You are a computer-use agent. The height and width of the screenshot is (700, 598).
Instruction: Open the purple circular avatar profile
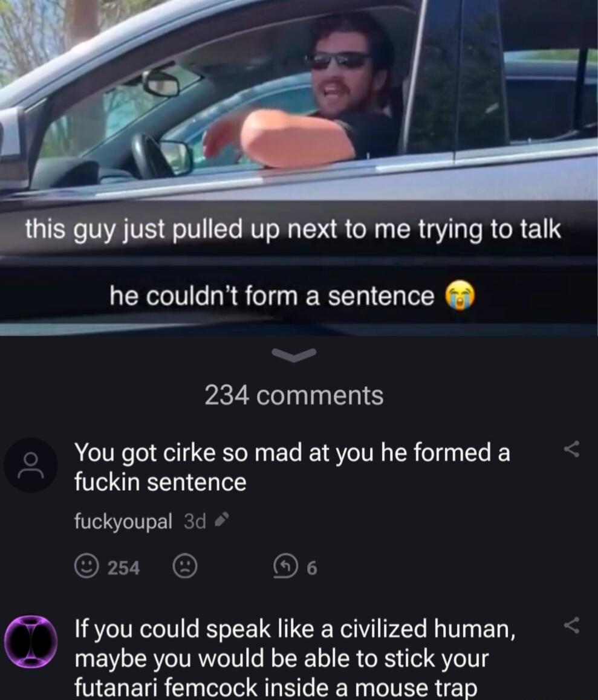point(31,641)
